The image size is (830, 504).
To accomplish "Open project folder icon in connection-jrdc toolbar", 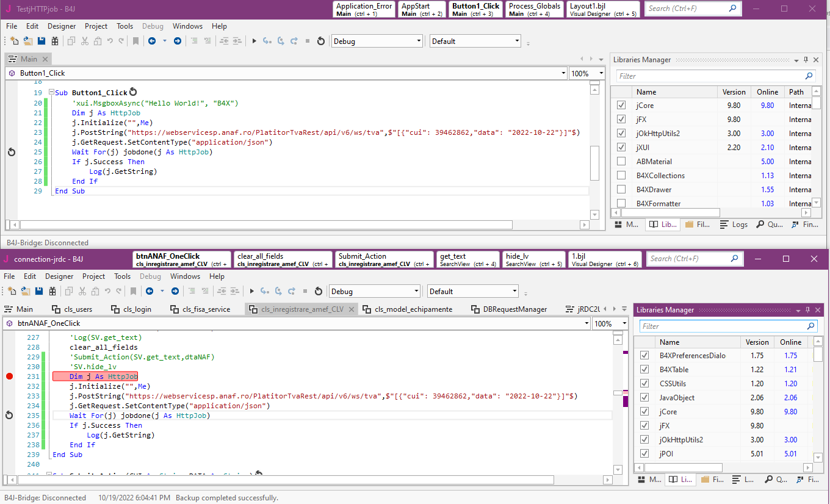I will point(26,291).
